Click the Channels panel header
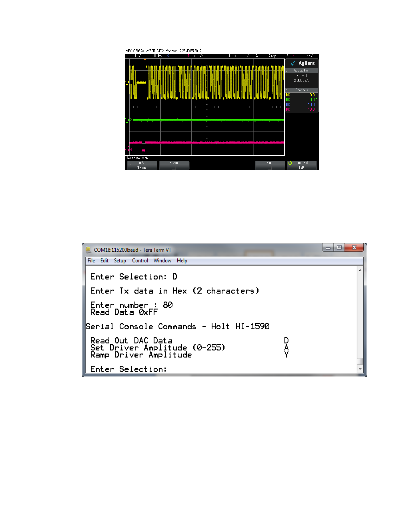The height and width of the screenshot is (532, 411). click(x=302, y=90)
